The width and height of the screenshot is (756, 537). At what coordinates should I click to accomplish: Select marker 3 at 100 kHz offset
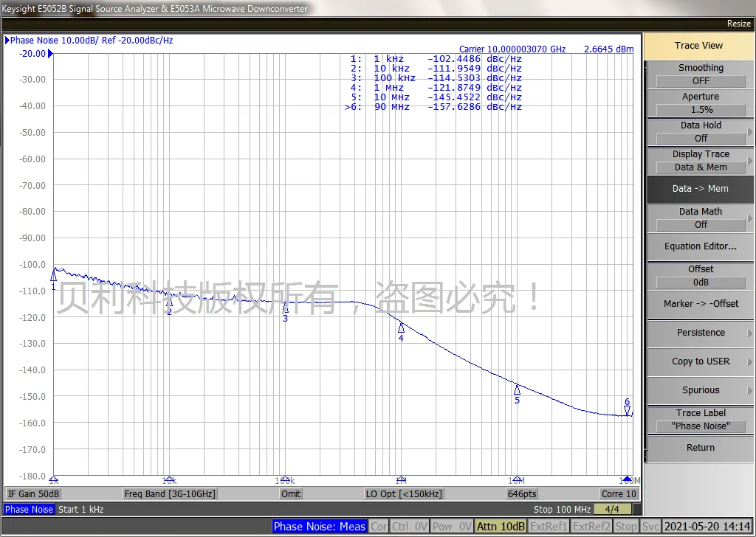[285, 308]
